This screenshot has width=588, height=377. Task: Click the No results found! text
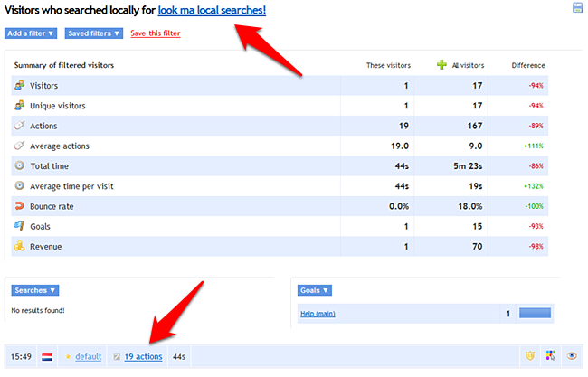tap(38, 310)
